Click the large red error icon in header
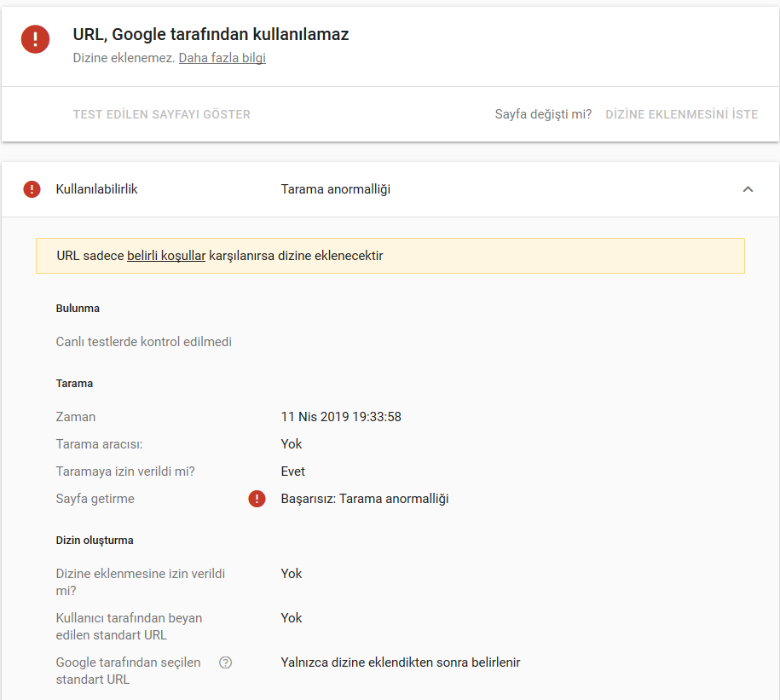 coord(35,39)
